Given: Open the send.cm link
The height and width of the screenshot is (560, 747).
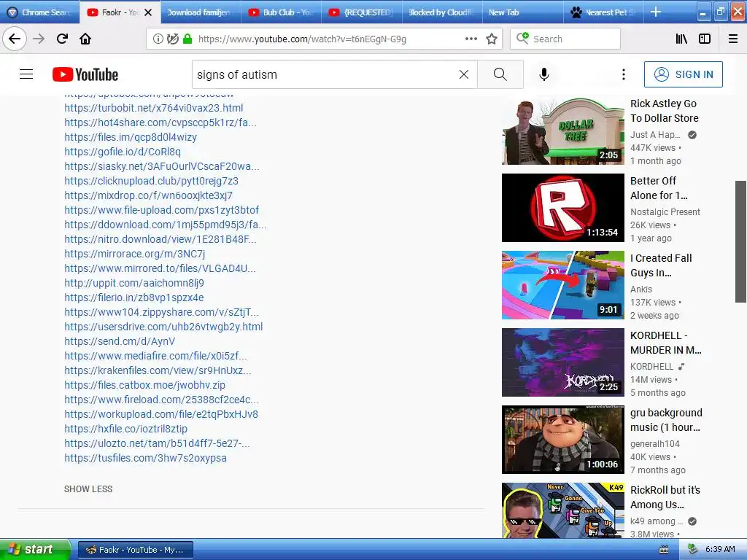Looking at the screenshot, I should click(120, 341).
